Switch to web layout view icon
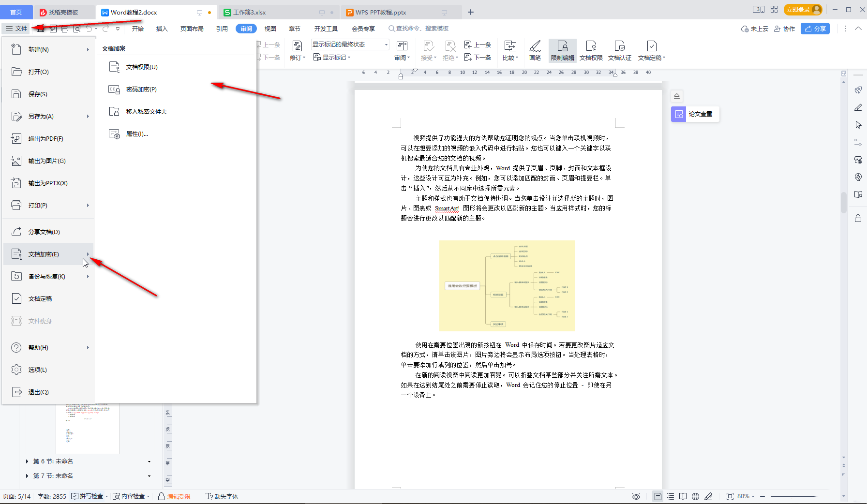The height and width of the screenshot is (504, 867). click(695, 496)
